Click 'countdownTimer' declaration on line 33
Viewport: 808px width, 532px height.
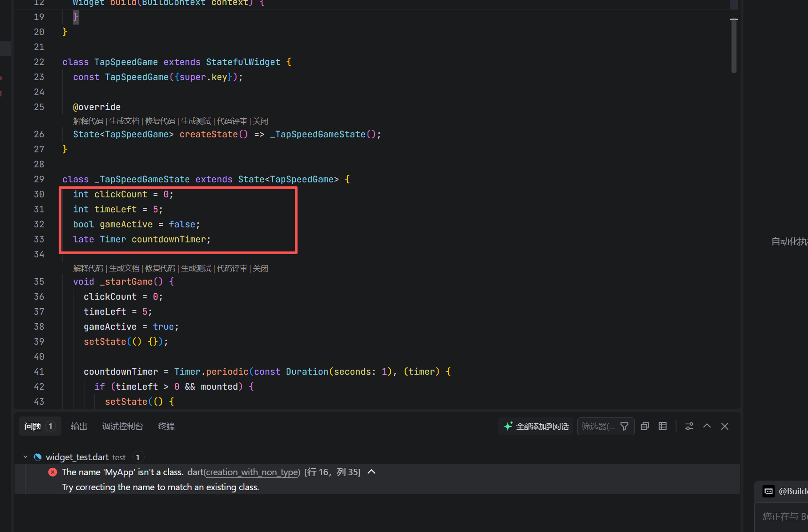[x=169, y=239]
